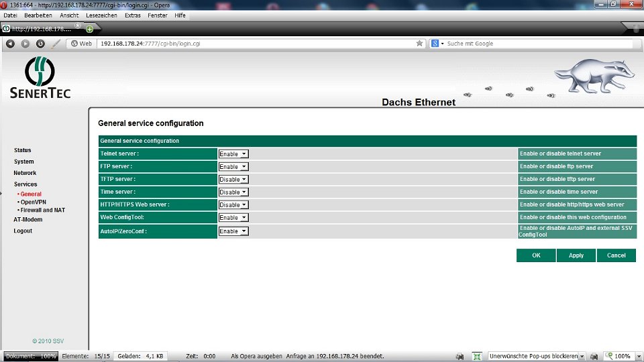
Task: Change the TFTP server setting dropdown
Action: (233, 180)
